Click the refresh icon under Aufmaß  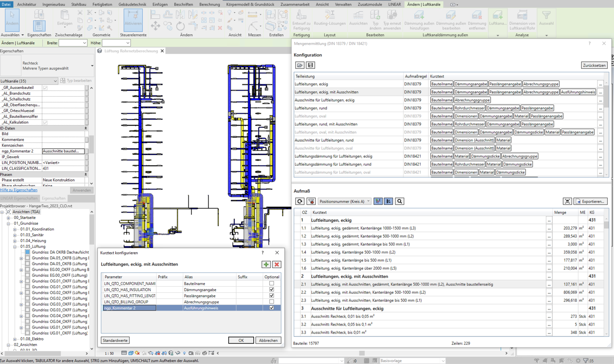(300, 201)
